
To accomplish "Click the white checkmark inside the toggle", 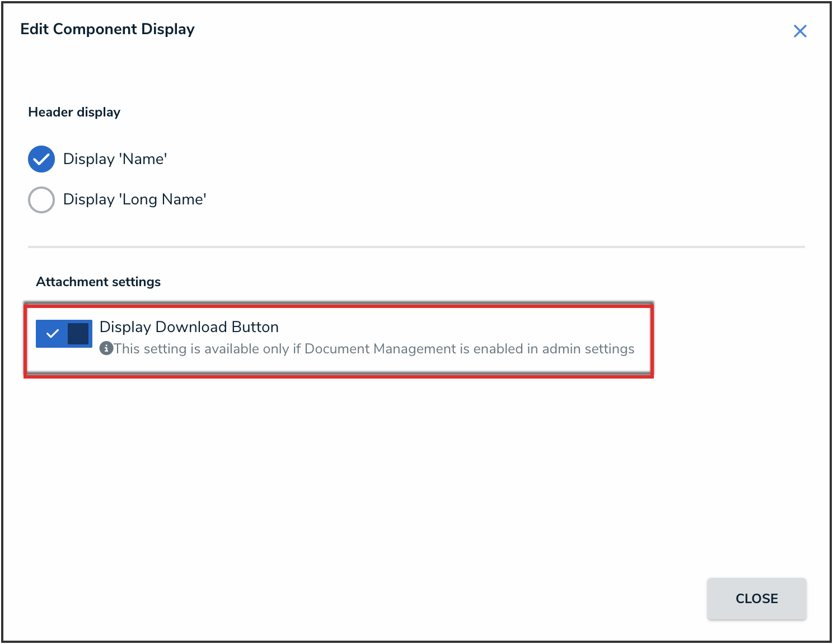I will tap(53, 334).
